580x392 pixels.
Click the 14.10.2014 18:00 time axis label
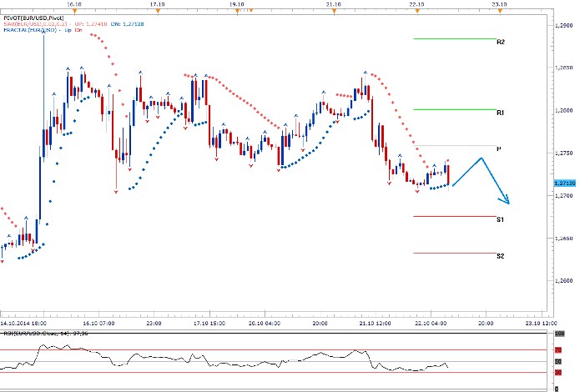point(22,321)
